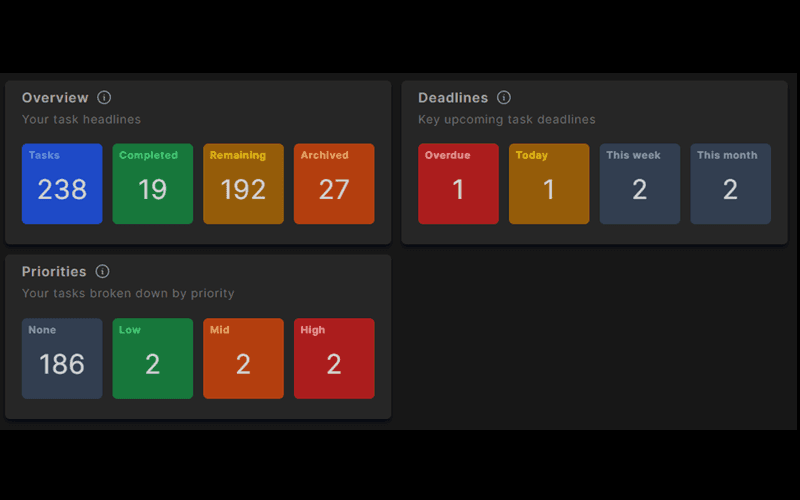Open the Completed 19 tile

click(153, 184)
